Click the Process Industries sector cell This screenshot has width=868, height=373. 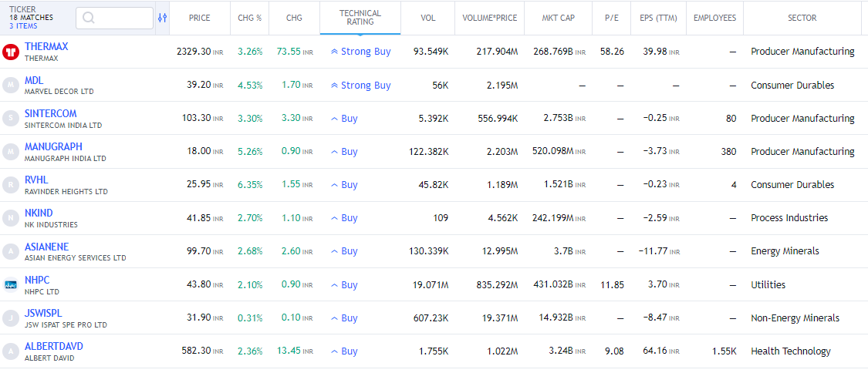coord(789,218)
